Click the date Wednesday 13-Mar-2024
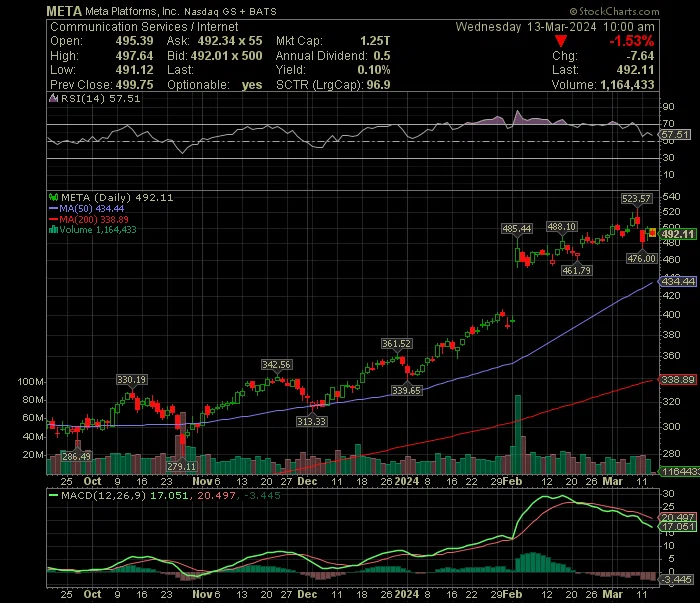 tap(526, 27)
